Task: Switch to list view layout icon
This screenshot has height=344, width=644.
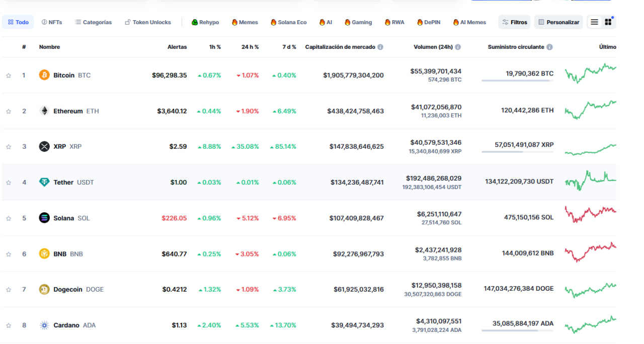Action: 595,22
